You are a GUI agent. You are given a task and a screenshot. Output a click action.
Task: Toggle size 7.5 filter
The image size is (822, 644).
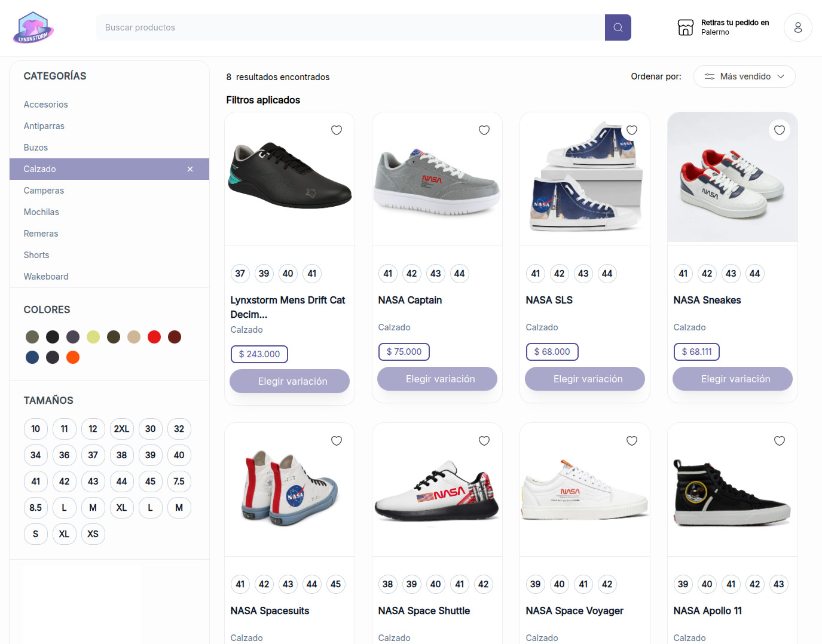point(179,482)
